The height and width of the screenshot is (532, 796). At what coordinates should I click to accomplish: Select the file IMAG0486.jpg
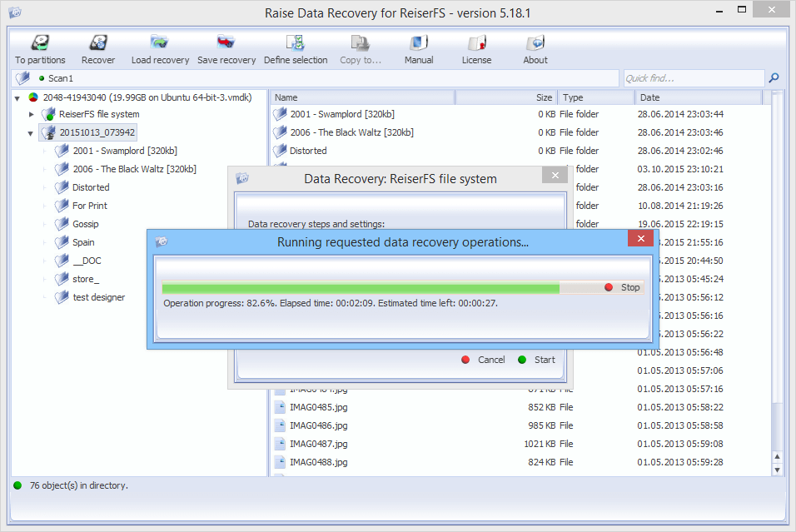(x=318, y=425)
